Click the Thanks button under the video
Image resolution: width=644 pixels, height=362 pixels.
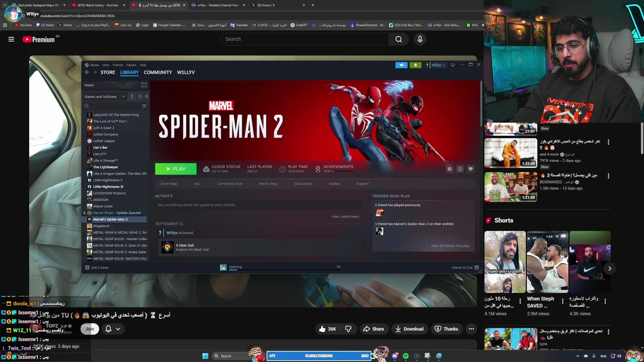[x=446, y=329]
